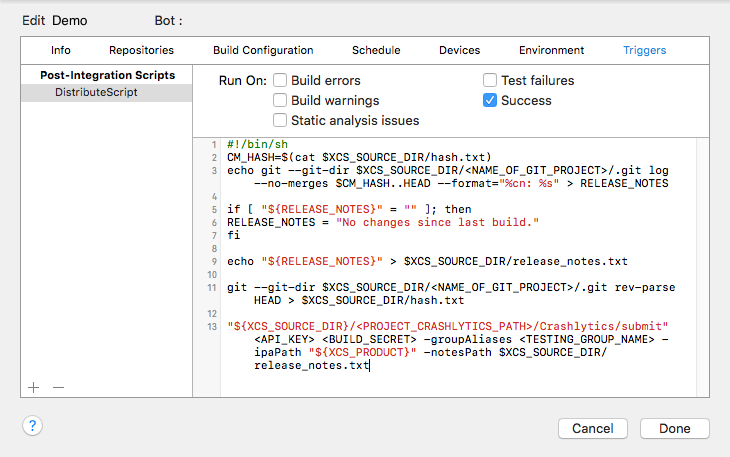Switch to the Info tab
This screenshot has width=730, height=457.
tap(61, 50)
